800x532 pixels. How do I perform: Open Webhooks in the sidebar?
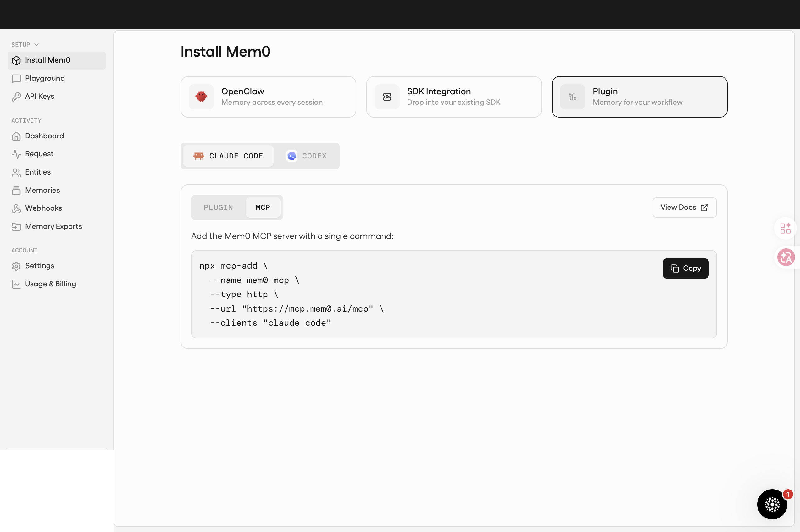(x=57, y=208)
